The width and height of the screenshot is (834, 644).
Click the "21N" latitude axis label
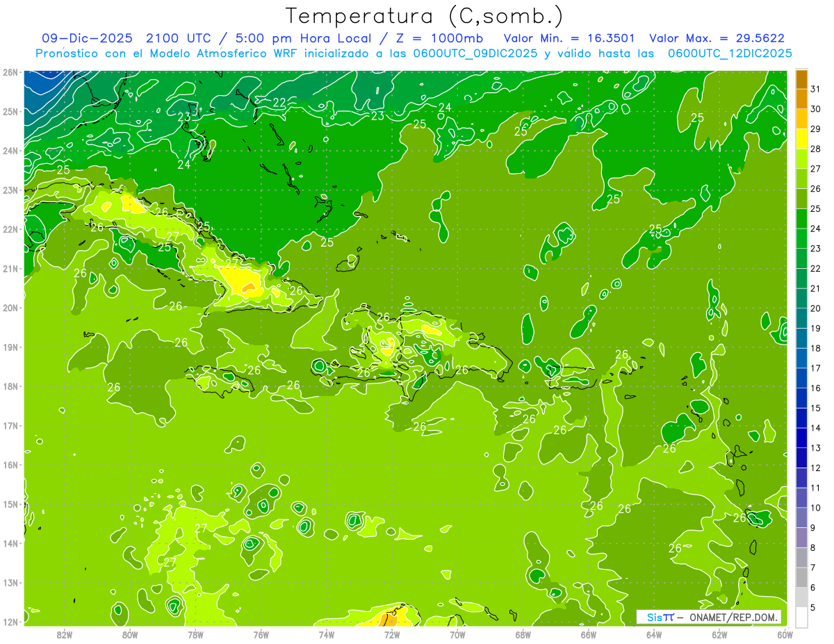point(10,269)
